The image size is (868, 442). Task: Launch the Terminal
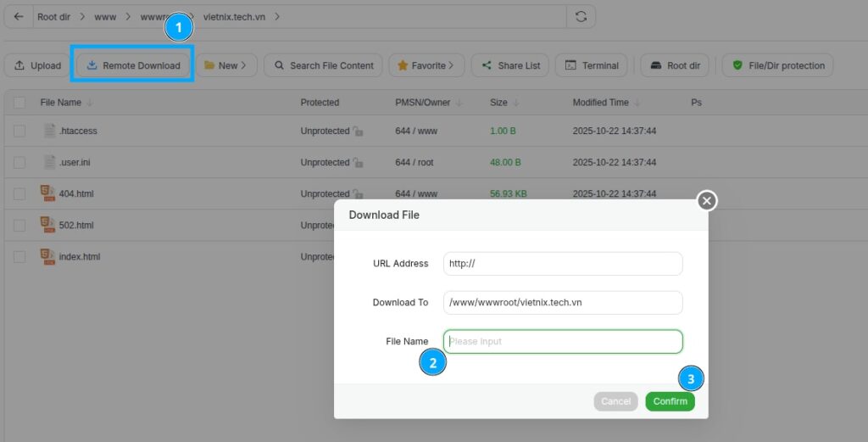(591, 65)
